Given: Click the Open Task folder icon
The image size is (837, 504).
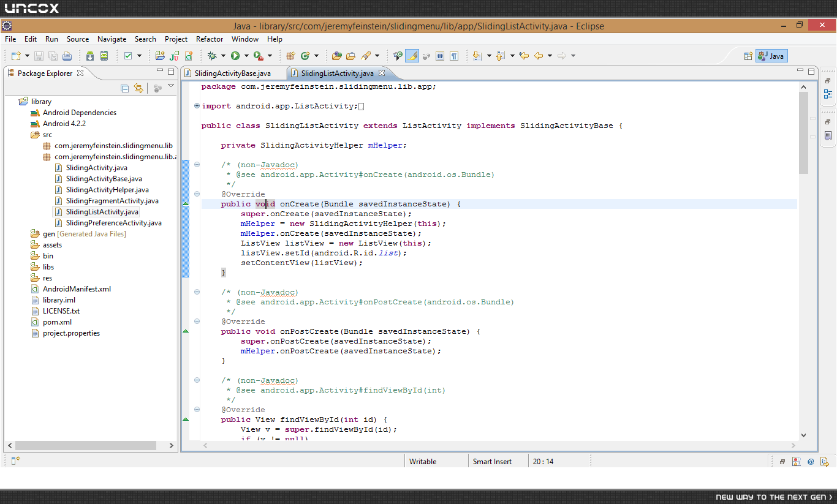Looking at the screenshot, I should [350, 56].
